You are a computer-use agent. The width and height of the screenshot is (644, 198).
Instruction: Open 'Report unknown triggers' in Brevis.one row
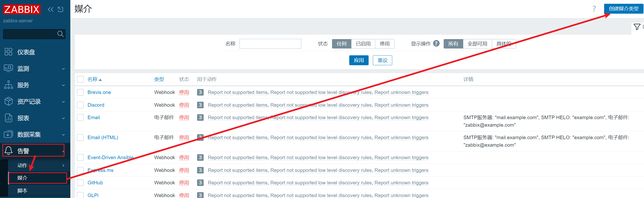(401, 92)
